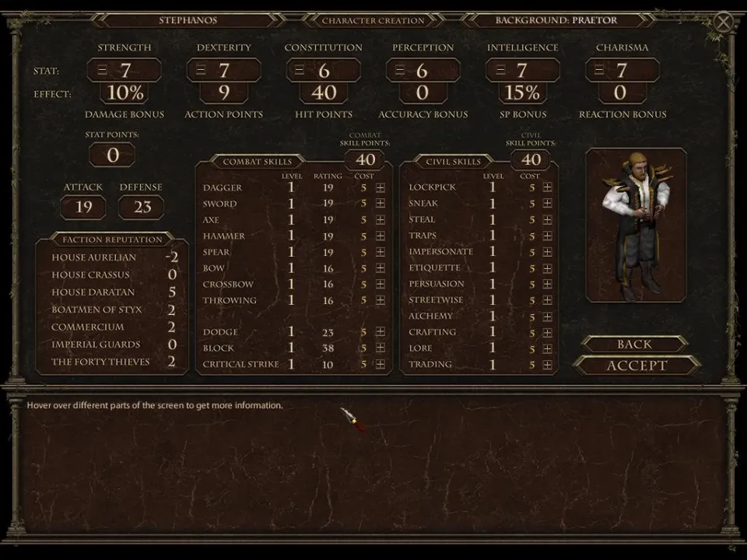Edit the character name Stephanos
This screenshot has height=560, width=747.
tap(188, 20)
